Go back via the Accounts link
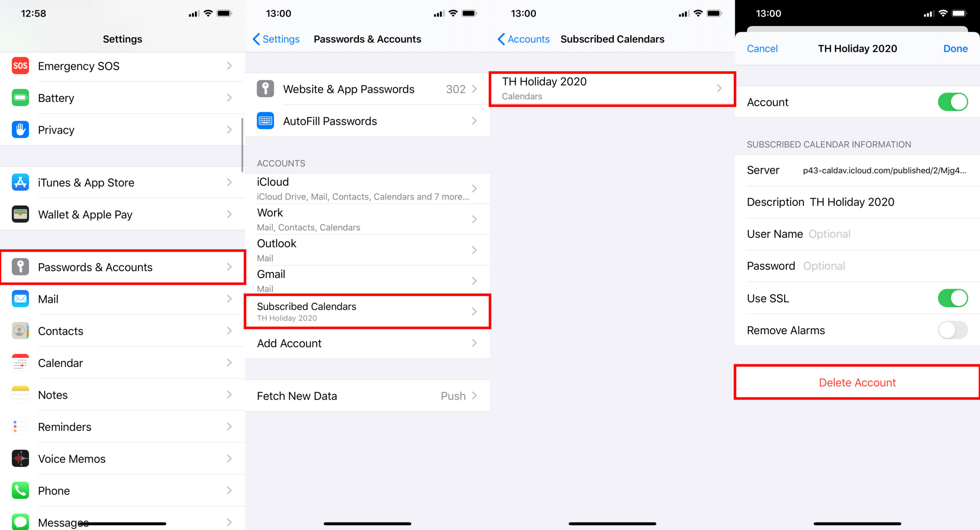Screen dimensions: 980x530 click(x=523, y=39)
